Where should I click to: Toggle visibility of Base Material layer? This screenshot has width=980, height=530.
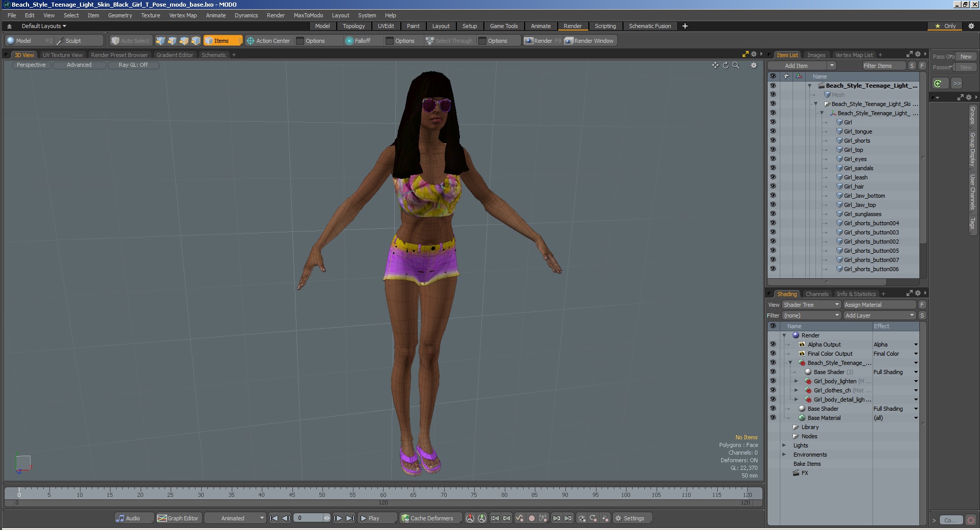click(x=773, y=418)
